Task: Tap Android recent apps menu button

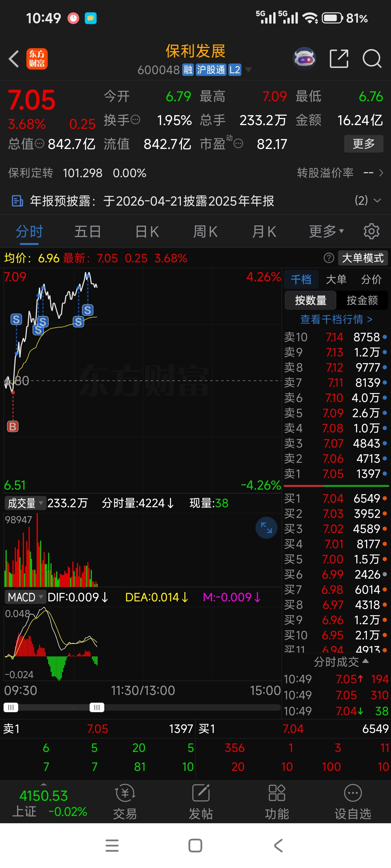Action: click(112, 845)
